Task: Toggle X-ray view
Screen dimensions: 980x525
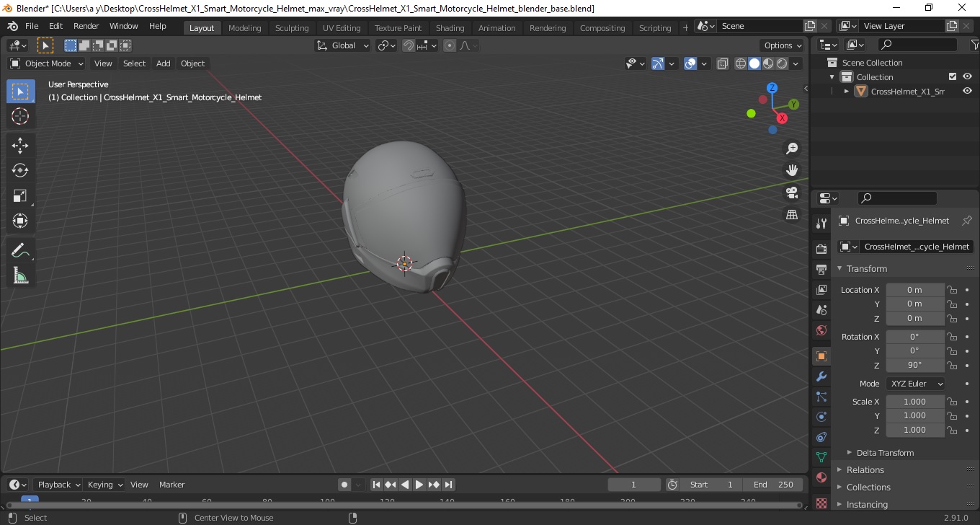Action: click(723, 63)
